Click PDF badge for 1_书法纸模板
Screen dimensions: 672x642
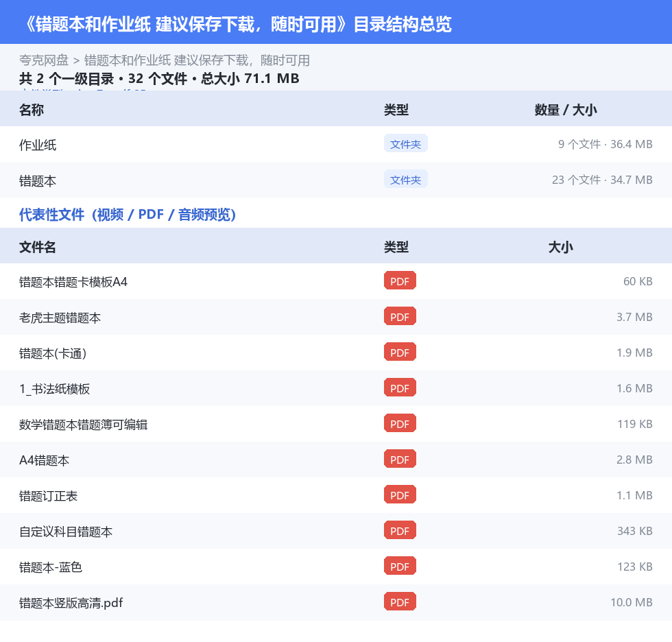click(400, 388)
